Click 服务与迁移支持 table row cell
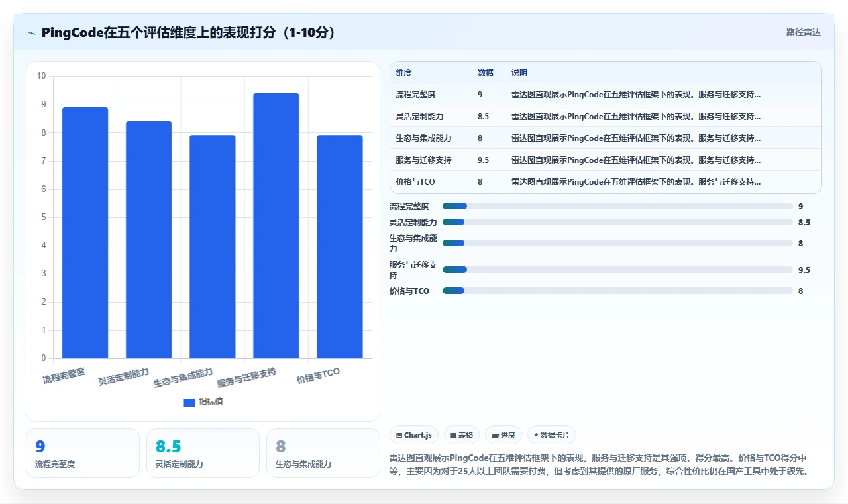Screen dimensions: 848x504 [x=423, y=160]
